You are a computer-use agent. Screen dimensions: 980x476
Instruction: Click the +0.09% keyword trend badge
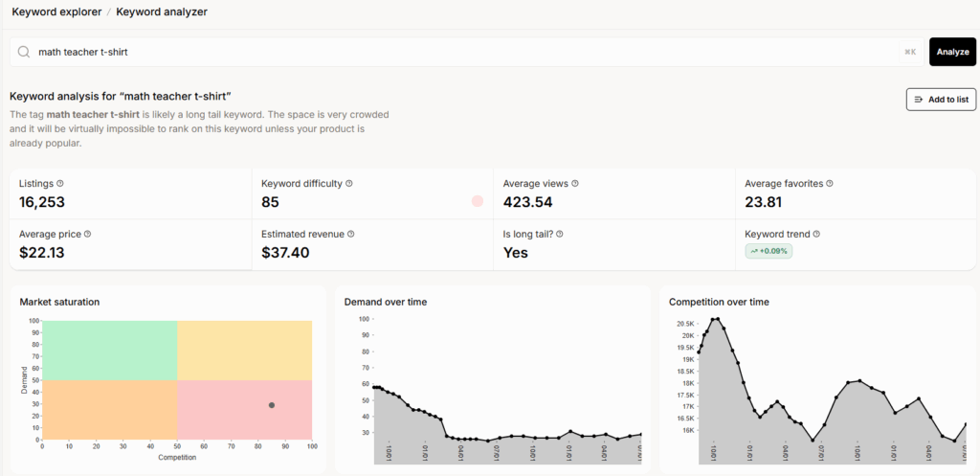coord(768,251)
